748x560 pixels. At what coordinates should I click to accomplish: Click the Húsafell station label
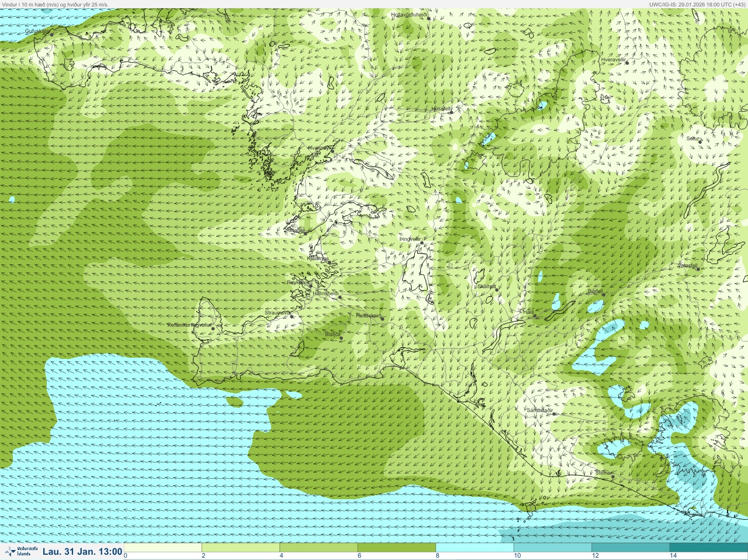(441, 109)
